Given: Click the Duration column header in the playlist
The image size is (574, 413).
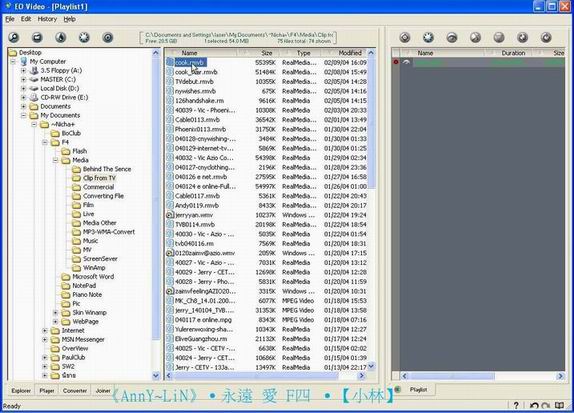Looking at the screenshot, I should 513,53.
